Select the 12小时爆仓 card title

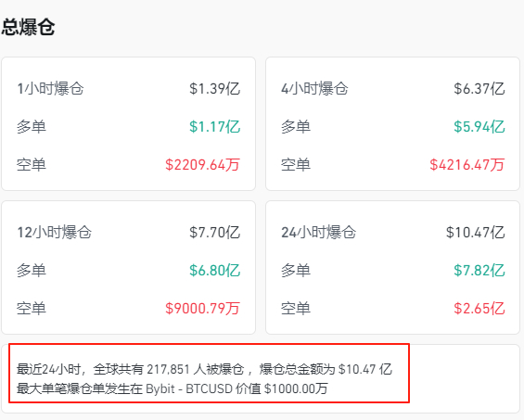(54, 232)
